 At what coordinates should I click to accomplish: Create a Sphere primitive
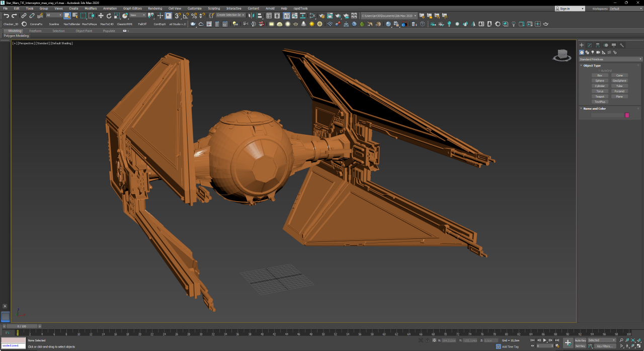[x=600, y=81]
